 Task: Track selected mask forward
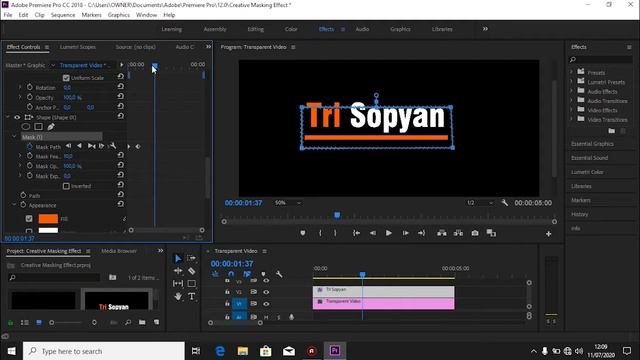(x=91, y=146)
